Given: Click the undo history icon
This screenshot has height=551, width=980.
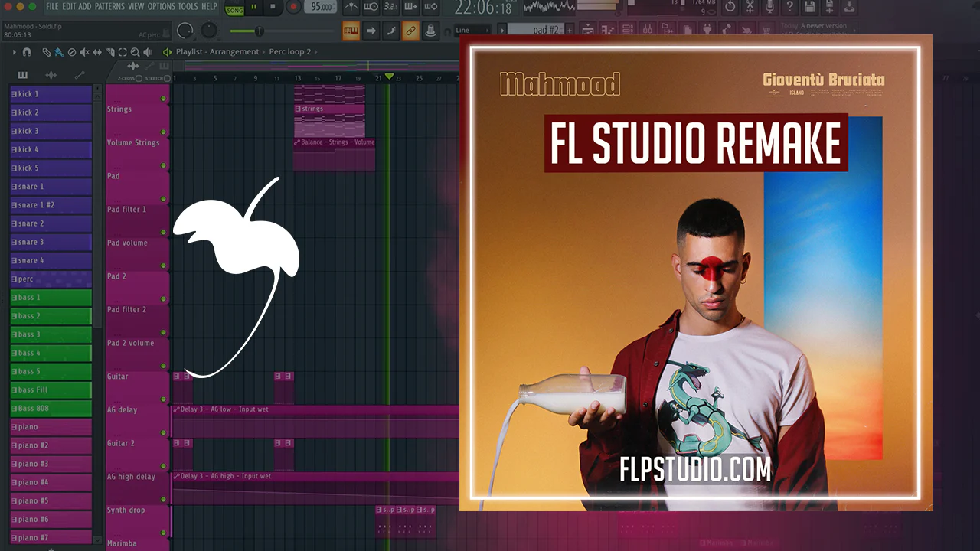Looking at the screenshot, I should [730, 8].
